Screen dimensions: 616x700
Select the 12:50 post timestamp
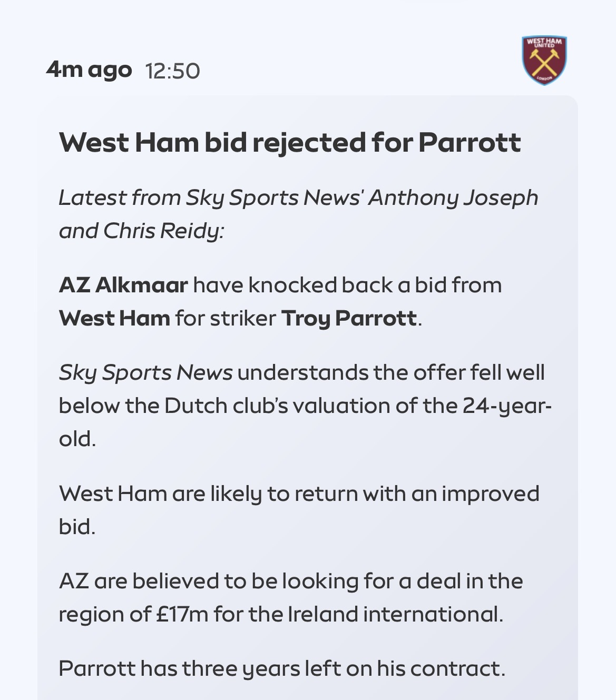click(x=172, y=71)
